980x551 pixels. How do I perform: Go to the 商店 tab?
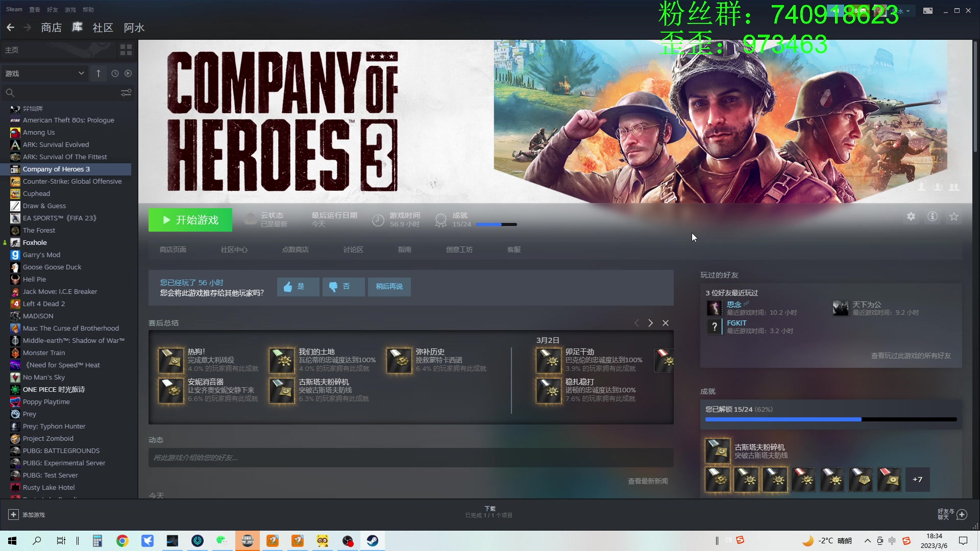(51, 28)
